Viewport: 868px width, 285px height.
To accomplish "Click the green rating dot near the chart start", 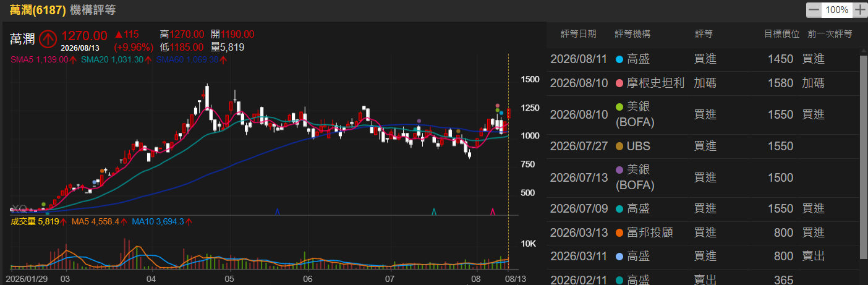I will tap(43, 204).
